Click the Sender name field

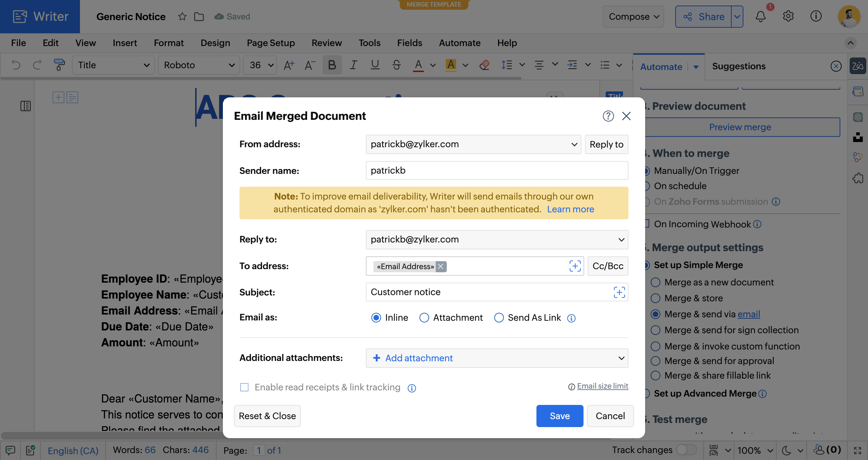point(497,170)
